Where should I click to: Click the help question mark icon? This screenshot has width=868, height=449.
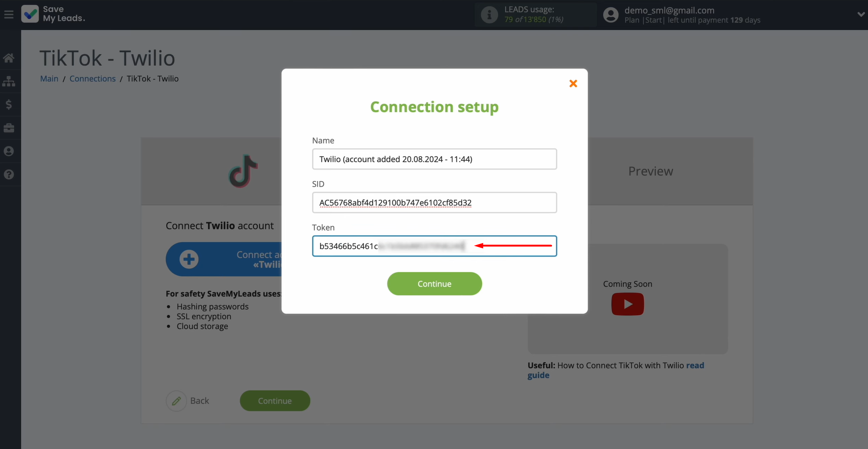pos(9,174)
